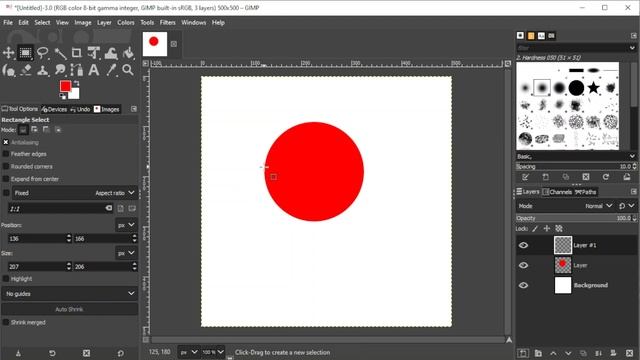Click the red foreground color swatch
Viewport: 640px width, 360px height.
click(65, 85)
